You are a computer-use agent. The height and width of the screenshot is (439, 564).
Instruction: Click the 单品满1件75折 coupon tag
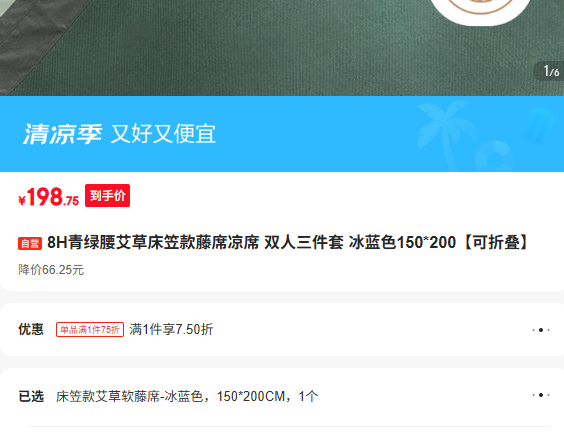click(90, 330)
